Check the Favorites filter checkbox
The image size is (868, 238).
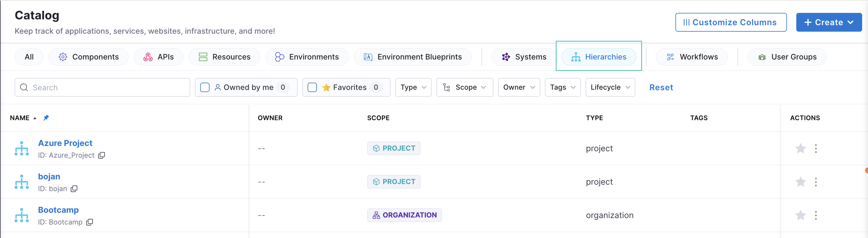(312, 87)
